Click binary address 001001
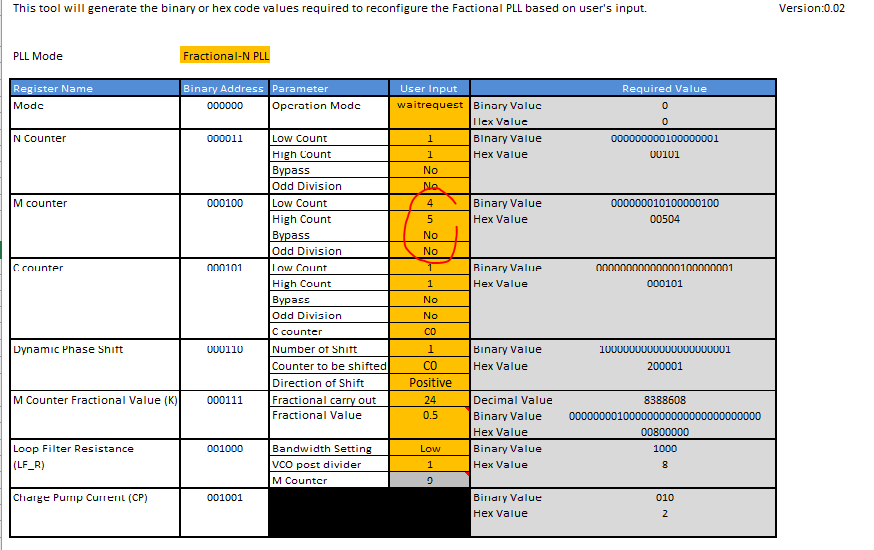874x550 pixels. [225, 498]
